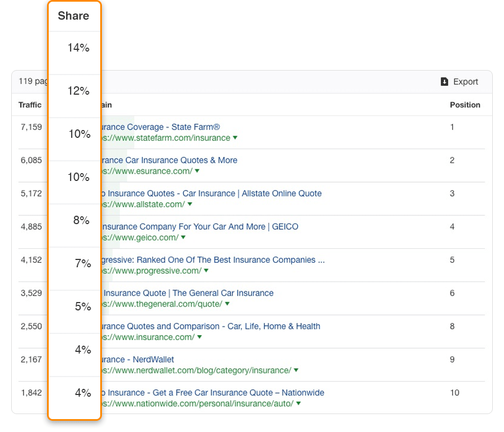Click the 1,842 traffic value
The width and height of the screenshot is (504, 432).
[31, 393]
